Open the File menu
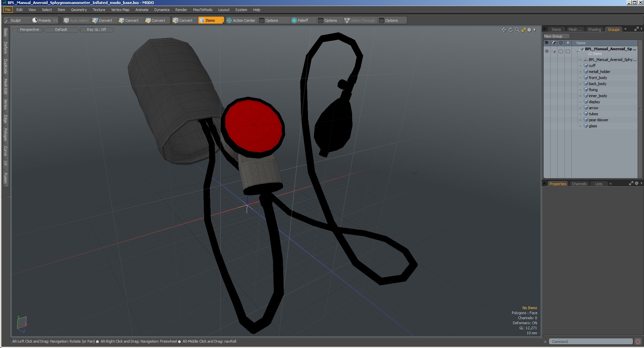Image resolution: width=644 pixels, height=348 pixels. [8, 10]
